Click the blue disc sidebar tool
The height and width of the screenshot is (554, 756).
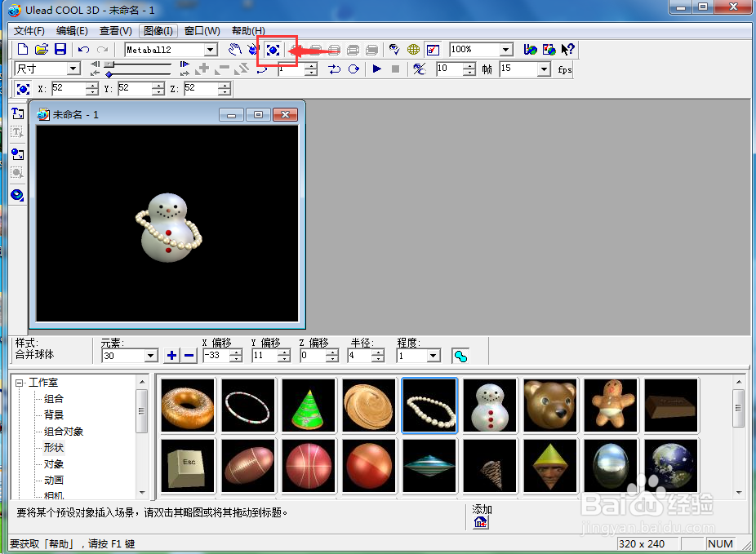(x=17, y=195)
